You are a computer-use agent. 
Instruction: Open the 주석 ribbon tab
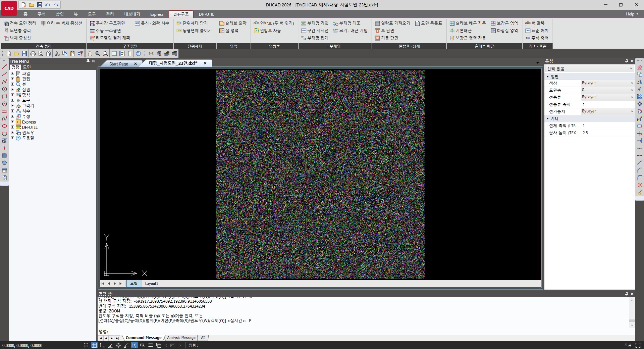41,14
